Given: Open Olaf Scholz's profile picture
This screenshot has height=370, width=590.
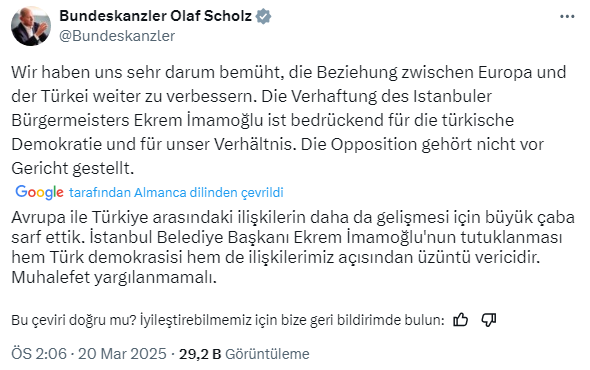Looking at the screenshot, I should pyautogui.click(x=31, y=26).
